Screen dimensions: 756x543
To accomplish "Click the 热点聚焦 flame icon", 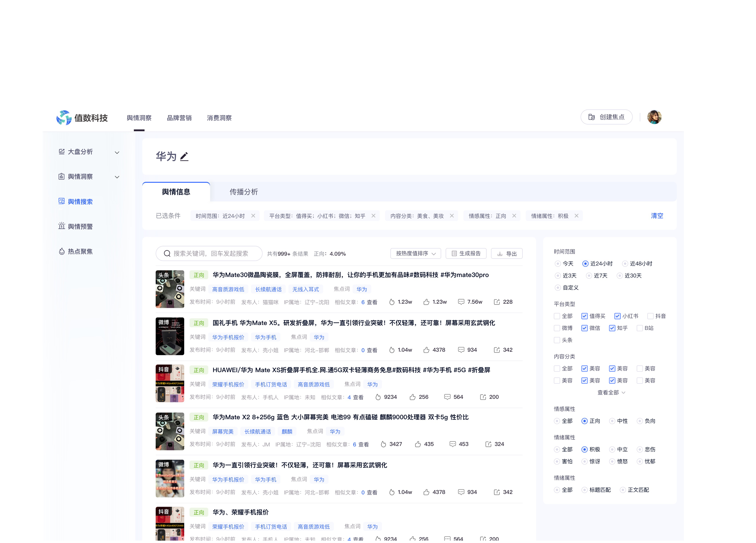I will [x=62, y=251].
